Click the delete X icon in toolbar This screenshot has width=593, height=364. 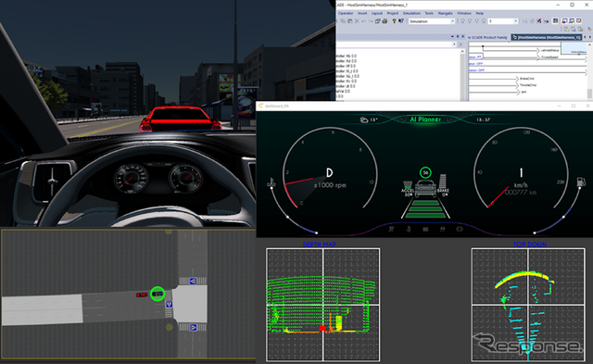[x=357, y=21]
